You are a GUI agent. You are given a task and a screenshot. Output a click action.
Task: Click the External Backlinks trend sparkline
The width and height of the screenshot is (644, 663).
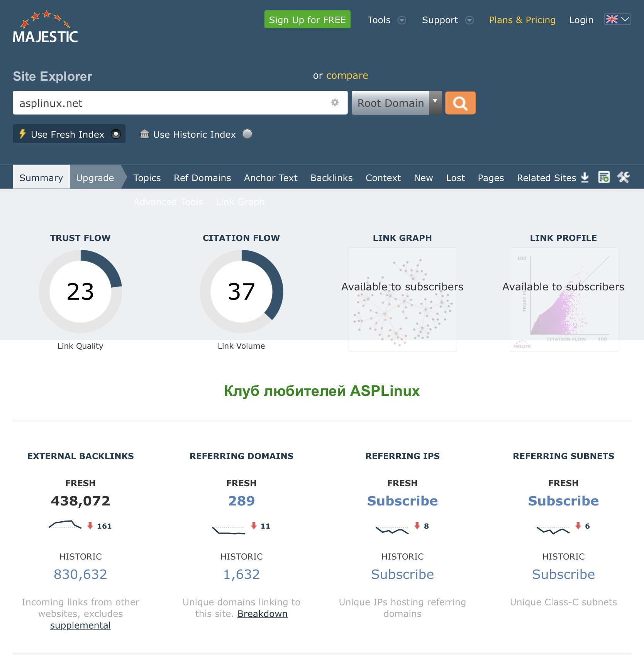tap(65, 525)
